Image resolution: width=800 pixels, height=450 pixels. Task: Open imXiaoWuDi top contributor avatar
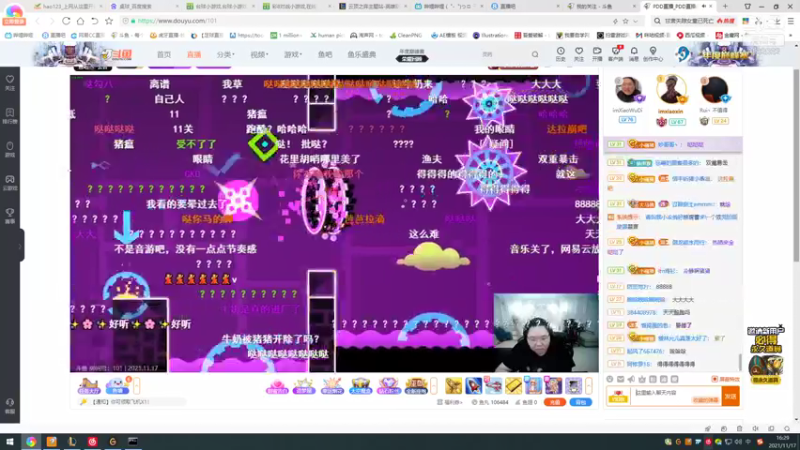coord(628,91)
